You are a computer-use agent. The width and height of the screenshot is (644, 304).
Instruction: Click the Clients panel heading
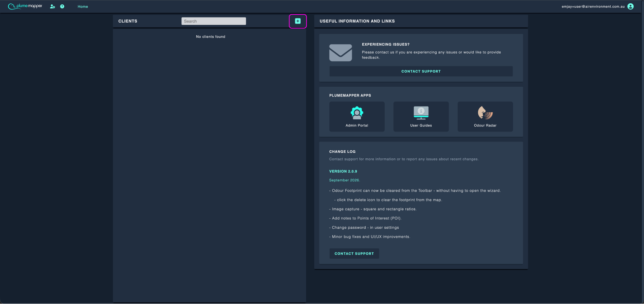pos(128,21)
